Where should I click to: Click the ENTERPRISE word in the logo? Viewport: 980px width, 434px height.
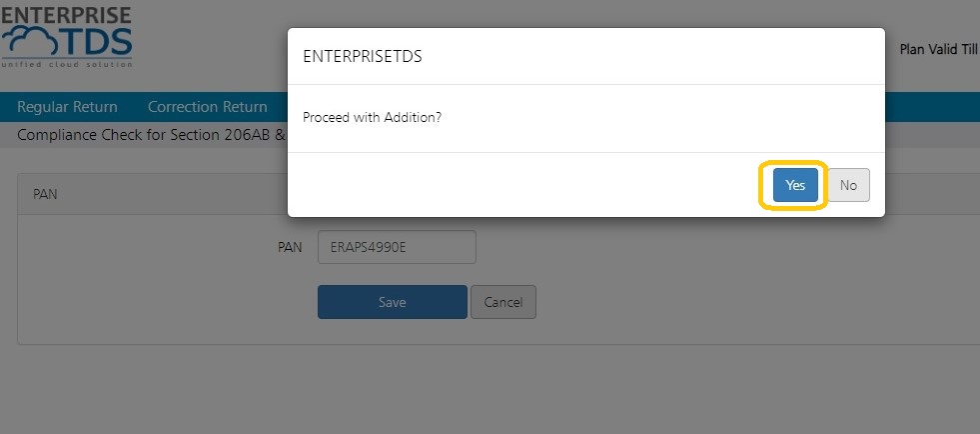point(67,15)
